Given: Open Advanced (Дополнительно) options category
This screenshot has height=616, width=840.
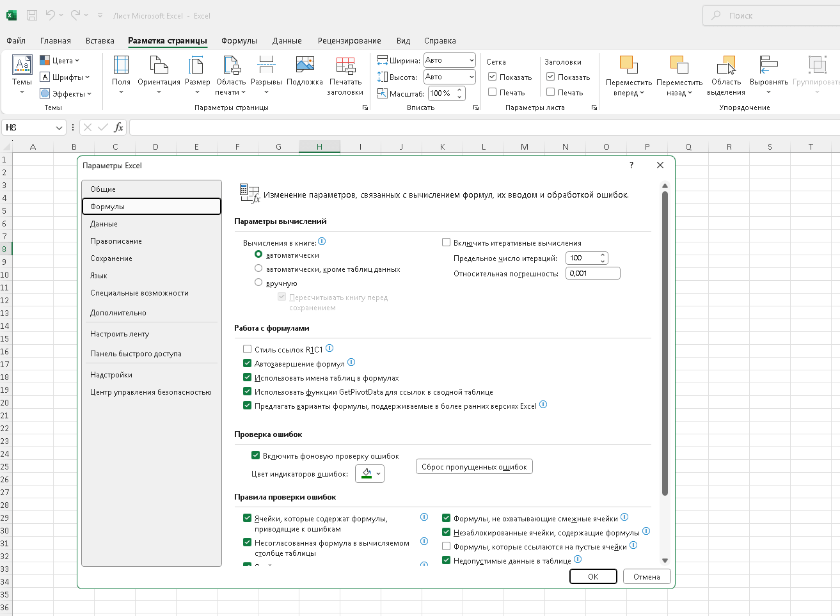Looking at the screenshot, I should click(x=152, y=313).
